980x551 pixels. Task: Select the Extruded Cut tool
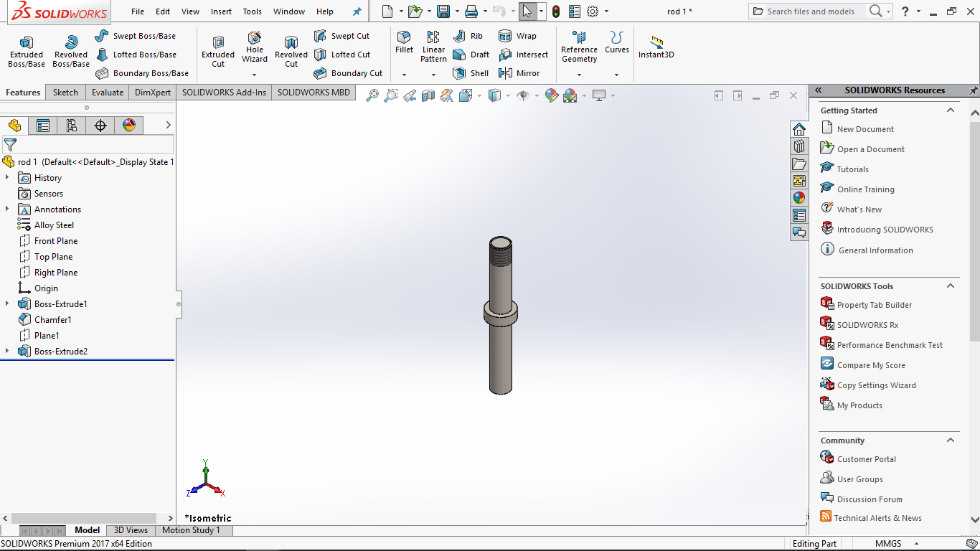point(218,52)
